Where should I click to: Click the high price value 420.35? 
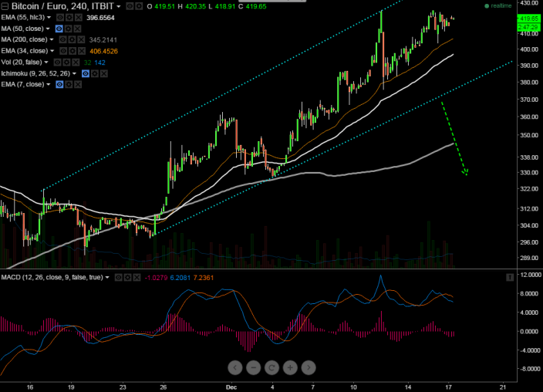click(196, 6)
